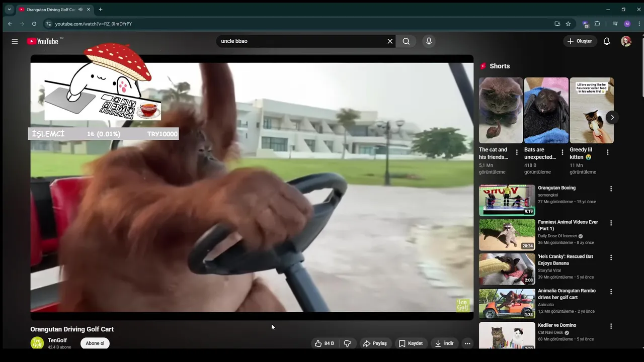Subscribe with Abone ol button

tap(95, 343)
